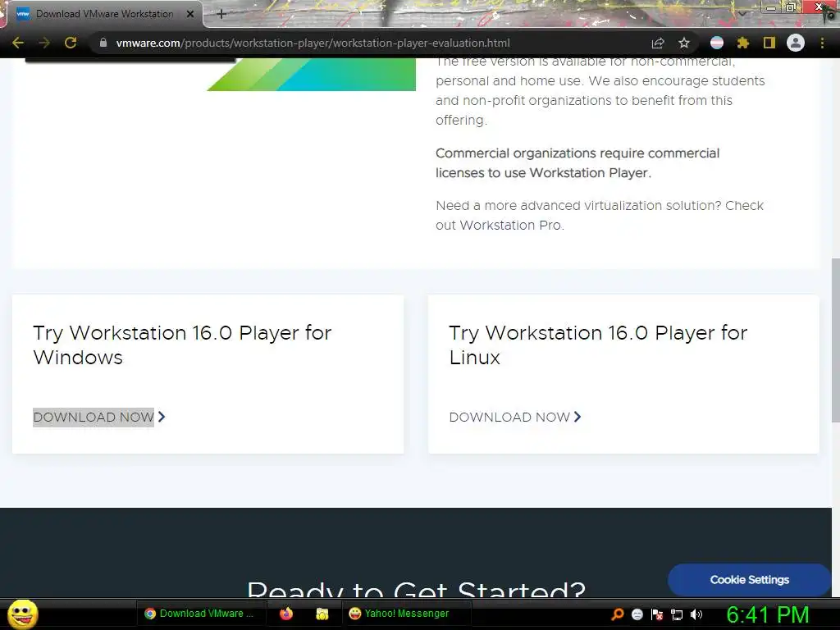Switch to Chrome taskbar item Download VMware
The image size is (840, 630).
click(x=202, y=614)
